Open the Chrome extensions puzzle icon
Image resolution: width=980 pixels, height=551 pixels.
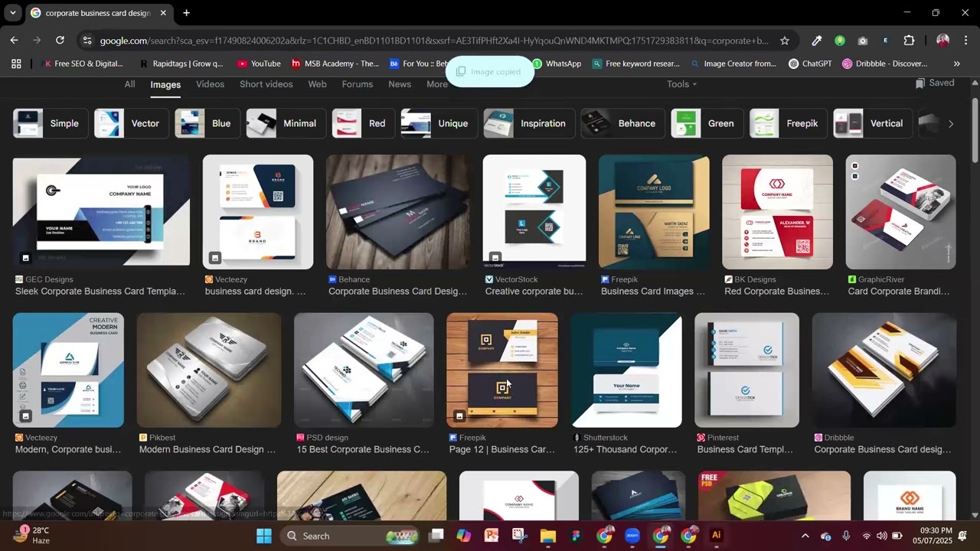[910, 41]
